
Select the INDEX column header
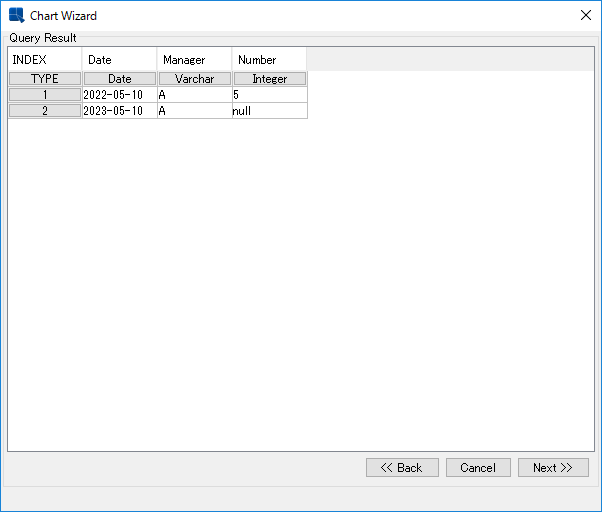(x=45, y=60)
